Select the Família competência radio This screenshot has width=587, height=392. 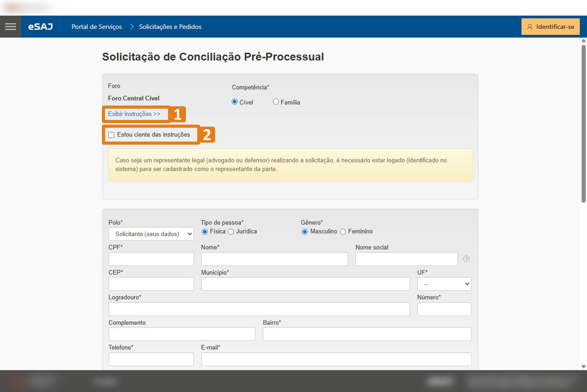[x=276, y=102]
